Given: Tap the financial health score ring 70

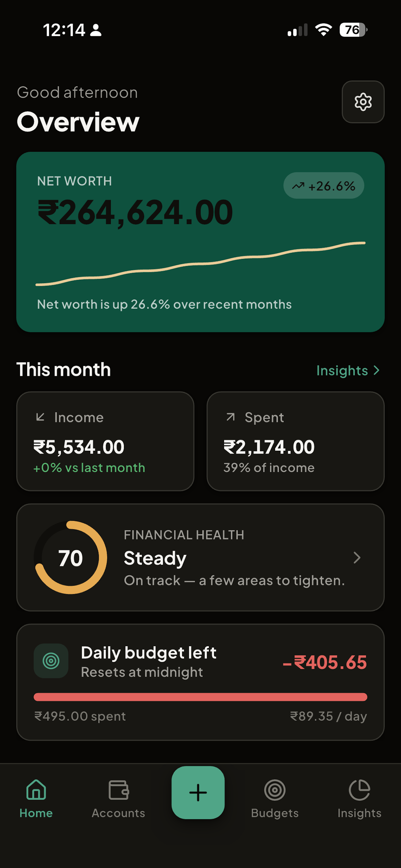Looking at the screenshot, I should (x=70, y=558).
